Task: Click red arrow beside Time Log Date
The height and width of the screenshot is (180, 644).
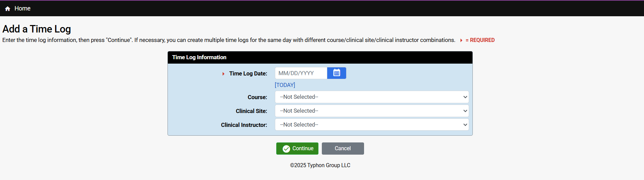Action: (223, 74)
